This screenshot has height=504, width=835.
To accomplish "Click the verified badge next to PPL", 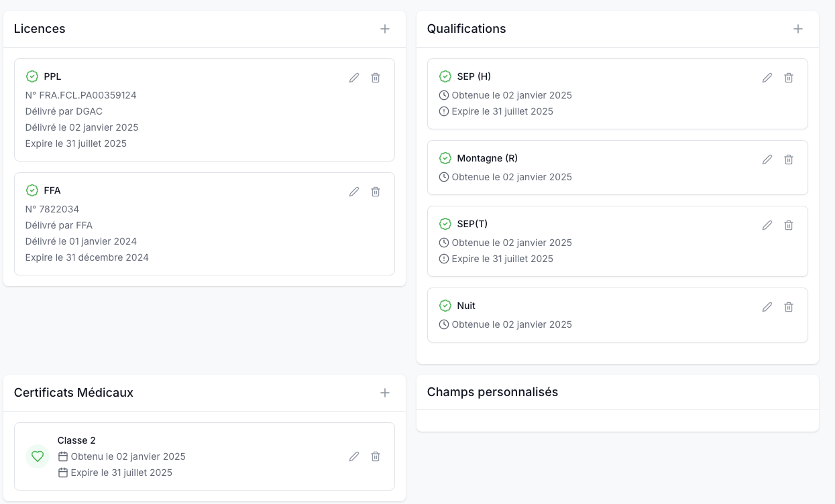I will [32, 76].
